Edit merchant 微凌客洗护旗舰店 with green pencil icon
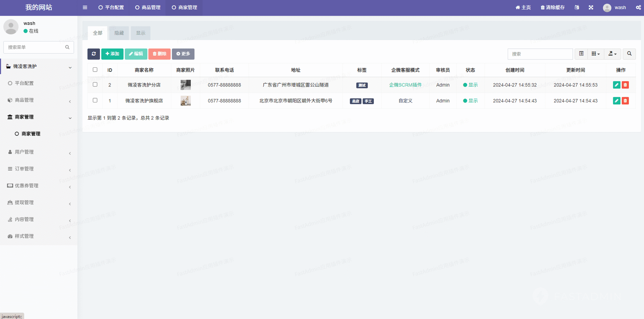This screenshot has width=644, height=319. tap(616, 101)
